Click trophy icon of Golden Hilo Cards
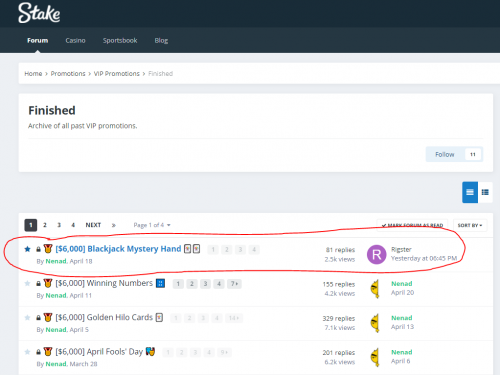 tap(48, 317)
